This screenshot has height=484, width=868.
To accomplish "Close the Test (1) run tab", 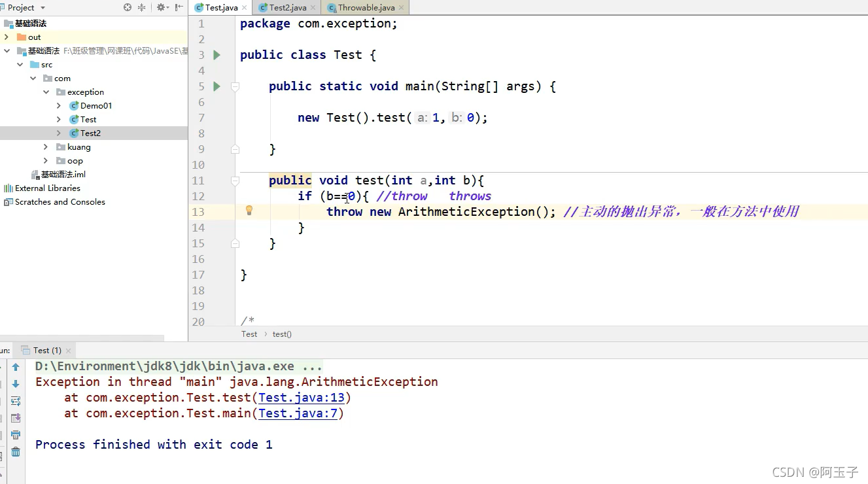I will (x=68, y=351).
